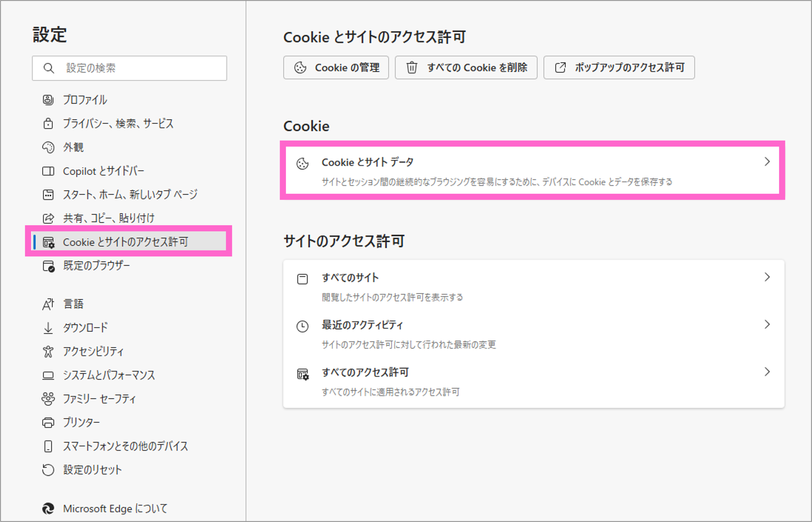This screenshot has width=812, height=522.
Task: Click the 外観 palette icon
Action: pyautogui.click(x=49, y=147)
